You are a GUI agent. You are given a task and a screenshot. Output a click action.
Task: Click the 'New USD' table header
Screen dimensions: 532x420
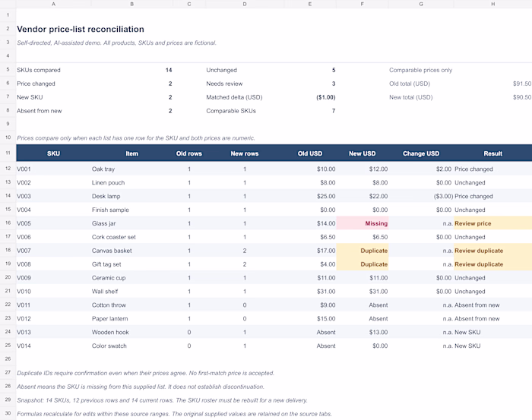click(362, 153)
